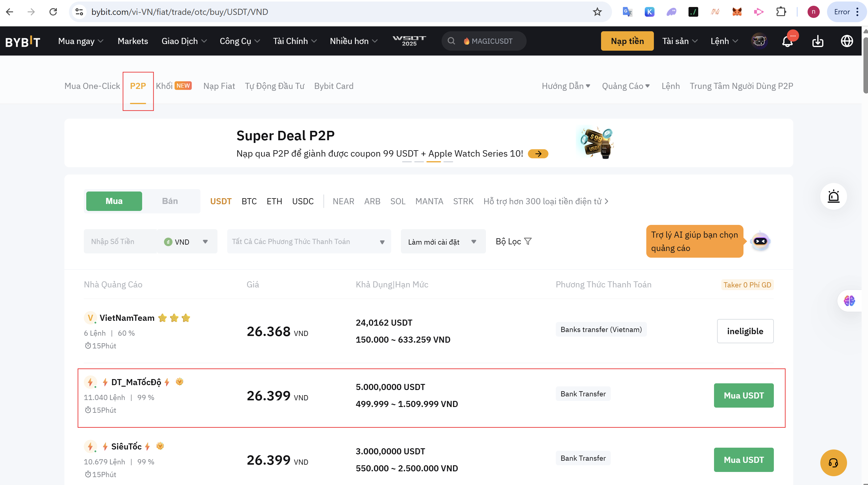Click the Bộ Lọc filter icon
The width and height of the screenshot is (868, 485).
click(528, 241)
